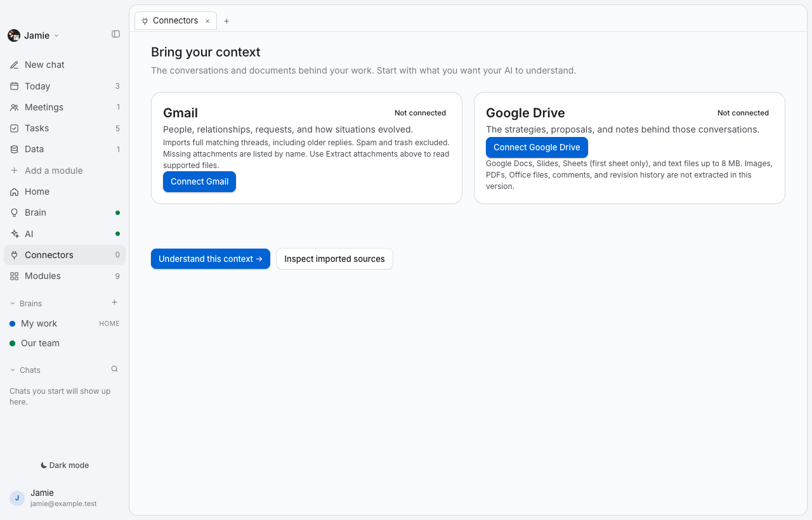The image size is (812, 520).
Task: Click the Modules grid icon
Action: tap(15, 276)
